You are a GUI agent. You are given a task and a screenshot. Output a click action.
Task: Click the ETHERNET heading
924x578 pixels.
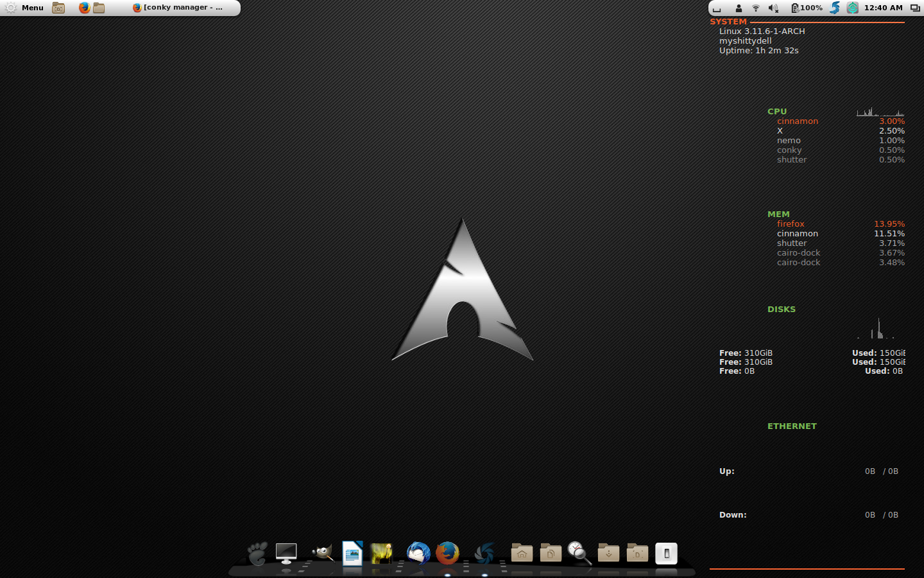(x=792, y=426)
